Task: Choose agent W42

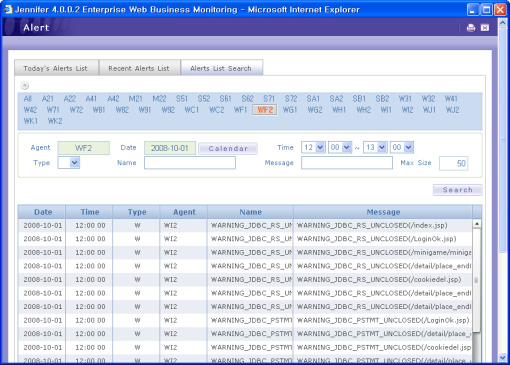Action: (30, 110)
